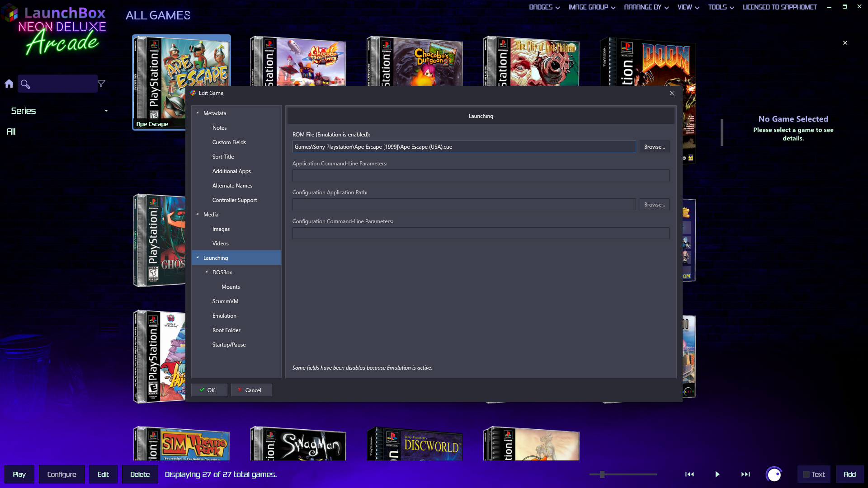Image resolution: width=868 pixels, height=488 pixels.
Task: Confirm with the OK button
Action: 209,390
